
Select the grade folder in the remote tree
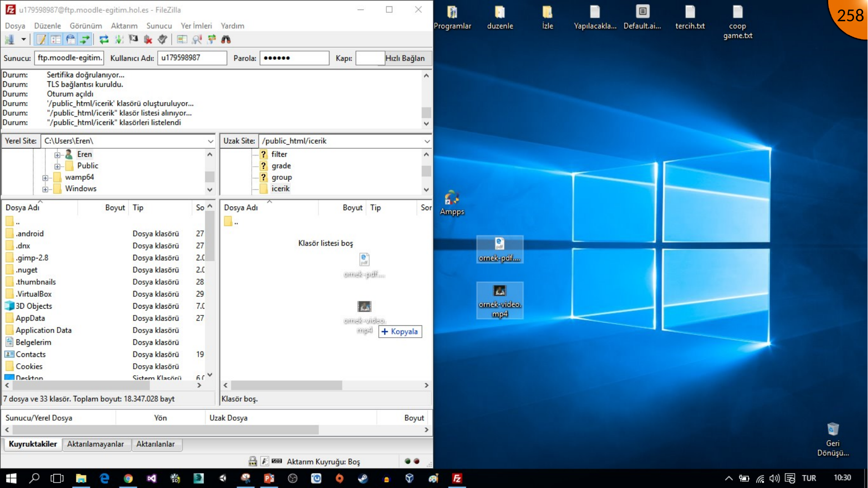281,166
